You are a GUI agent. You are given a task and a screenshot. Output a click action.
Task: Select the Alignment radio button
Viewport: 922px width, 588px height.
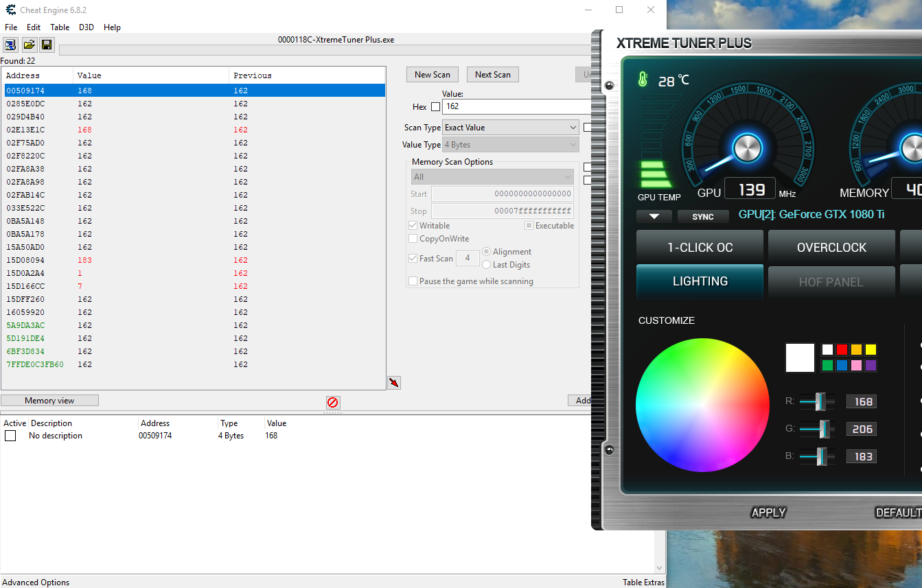487,252
